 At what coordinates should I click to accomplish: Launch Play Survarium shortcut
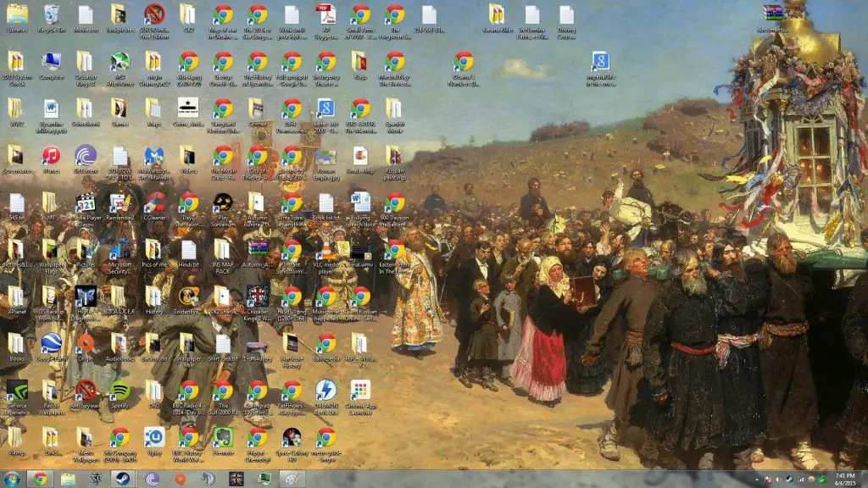(x=223, y=210)
